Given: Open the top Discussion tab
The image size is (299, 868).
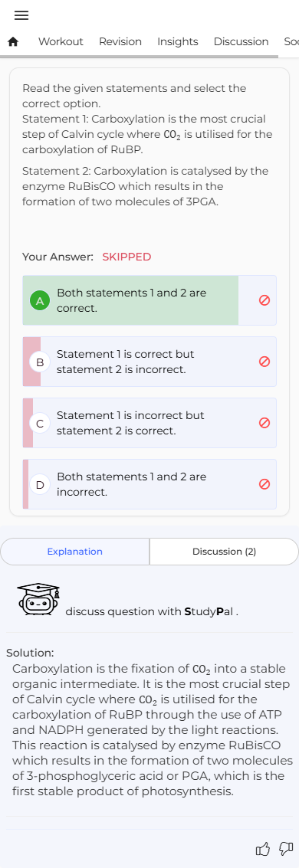Looking at the screenshot, I should [x=241, y=41].
